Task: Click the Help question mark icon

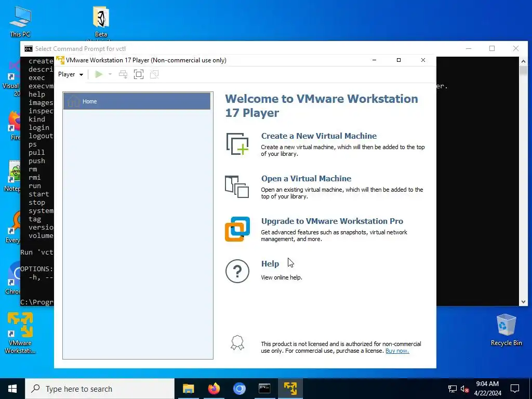Action: 237,271
